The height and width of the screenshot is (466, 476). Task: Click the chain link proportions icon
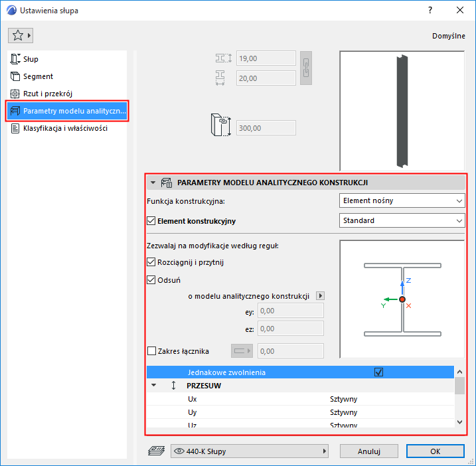[x=306, y=68]
